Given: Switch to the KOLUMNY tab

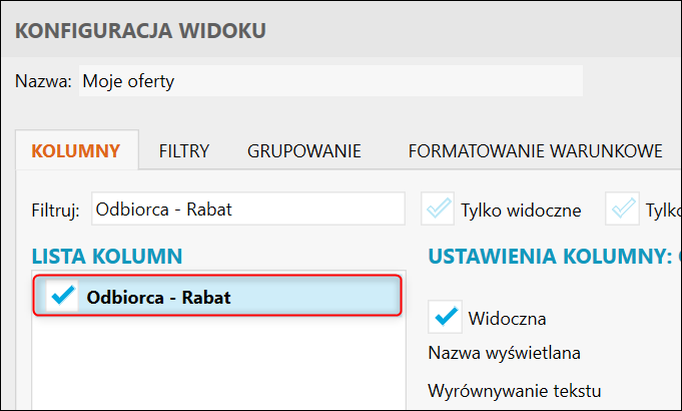Looking at the screenshot, I should (x=76, y=152).
